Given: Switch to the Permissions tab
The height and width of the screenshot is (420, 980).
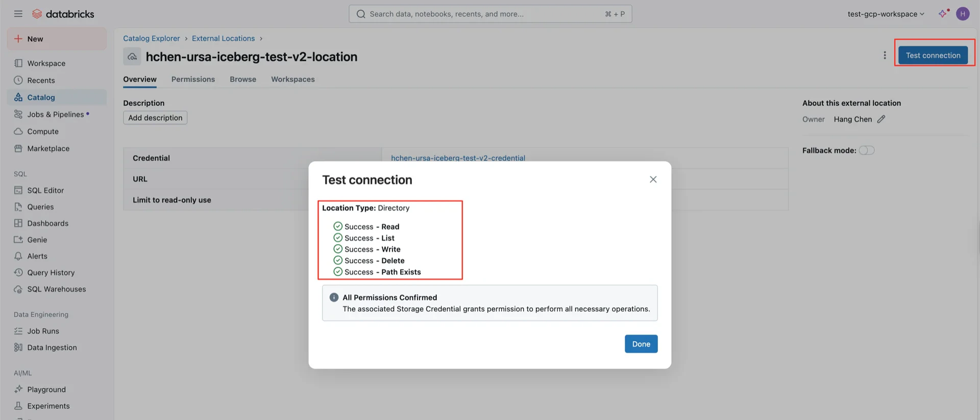Looking at the screenshot, I should (x=193, y=79).
